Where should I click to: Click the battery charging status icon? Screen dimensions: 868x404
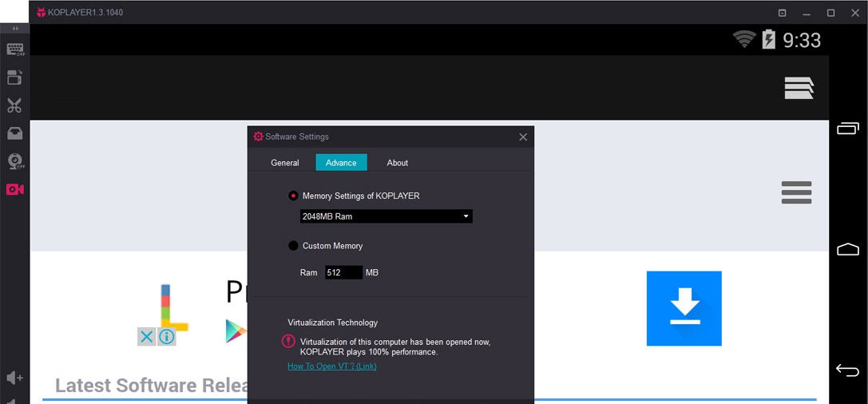tap(769, 39)
